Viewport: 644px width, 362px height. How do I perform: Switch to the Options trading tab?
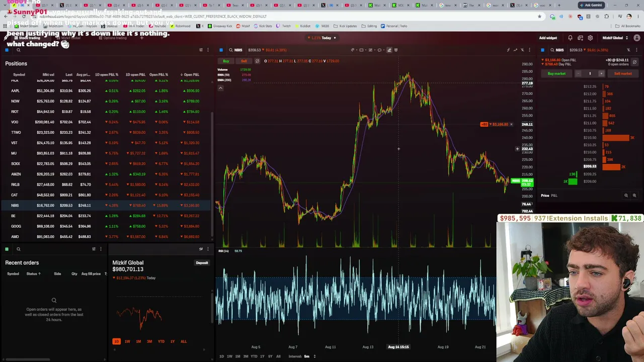tap(112, 38)
